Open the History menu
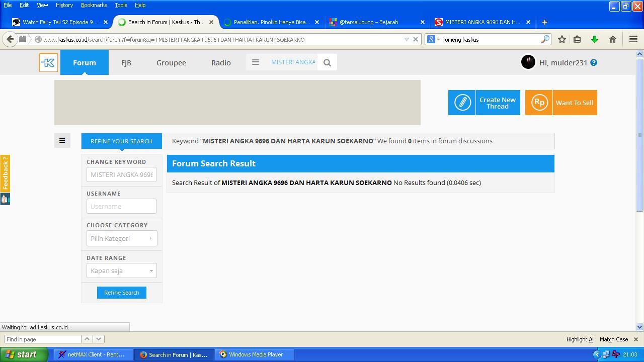Viewport: 644px width, 362px height. click(64, 5)
